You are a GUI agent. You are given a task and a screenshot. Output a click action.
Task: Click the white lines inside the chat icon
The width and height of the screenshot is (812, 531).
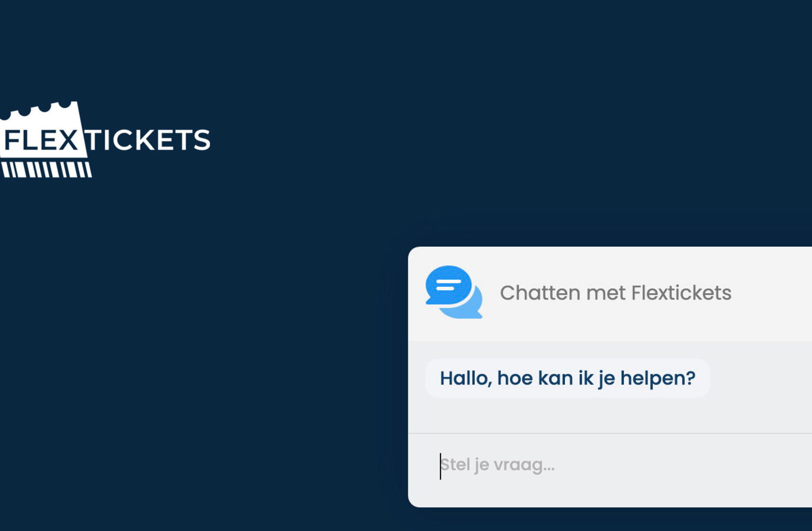point(448,285)
